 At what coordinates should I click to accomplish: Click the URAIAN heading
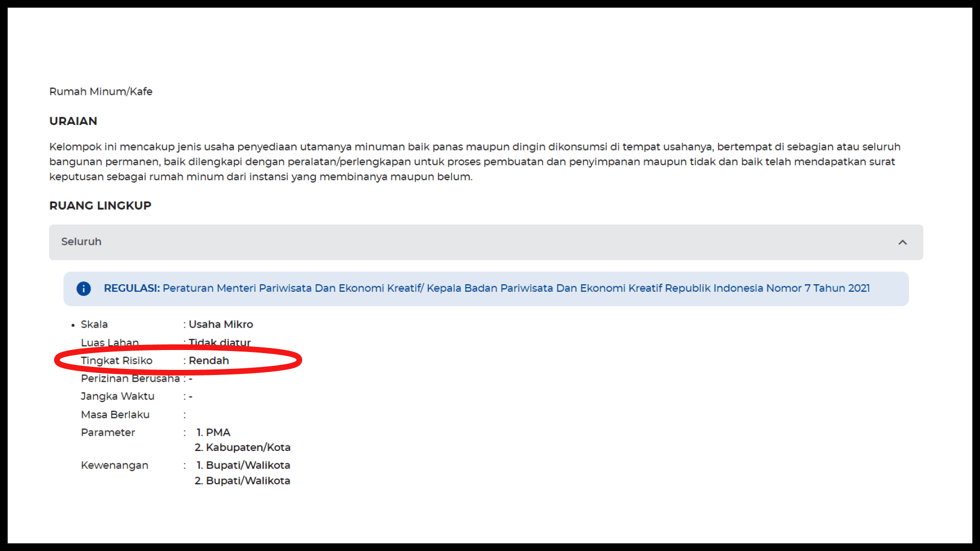(x=73, y=121)
